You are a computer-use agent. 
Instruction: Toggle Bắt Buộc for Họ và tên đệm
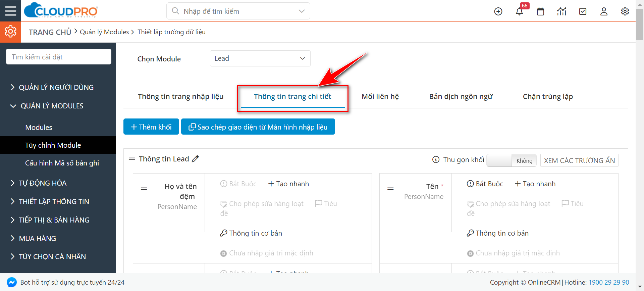tap(238, 184)
